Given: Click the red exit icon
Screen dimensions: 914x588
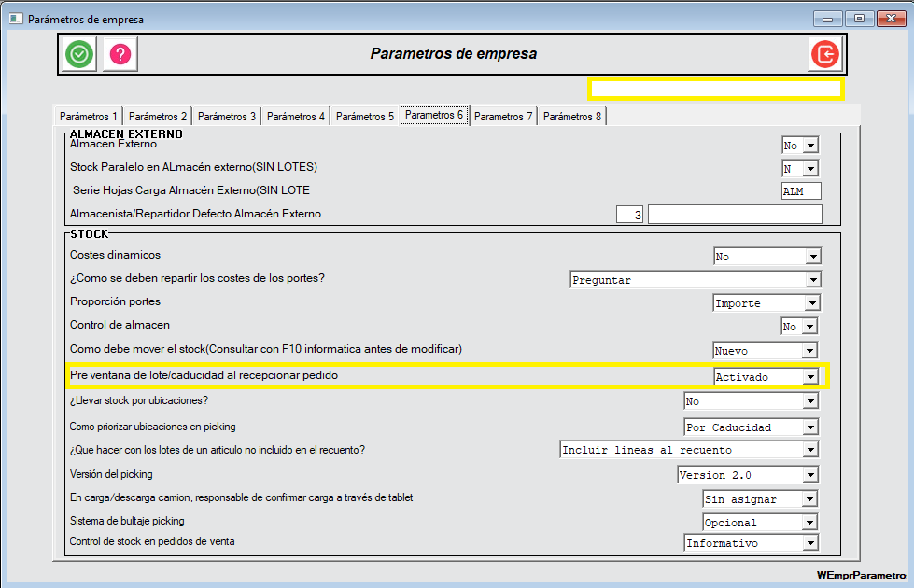Looking at the screenshot, I should 824,54.
